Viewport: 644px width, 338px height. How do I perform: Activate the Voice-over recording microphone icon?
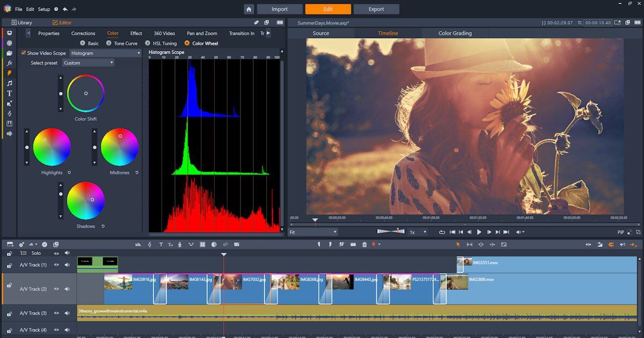[x=180, y=244]
